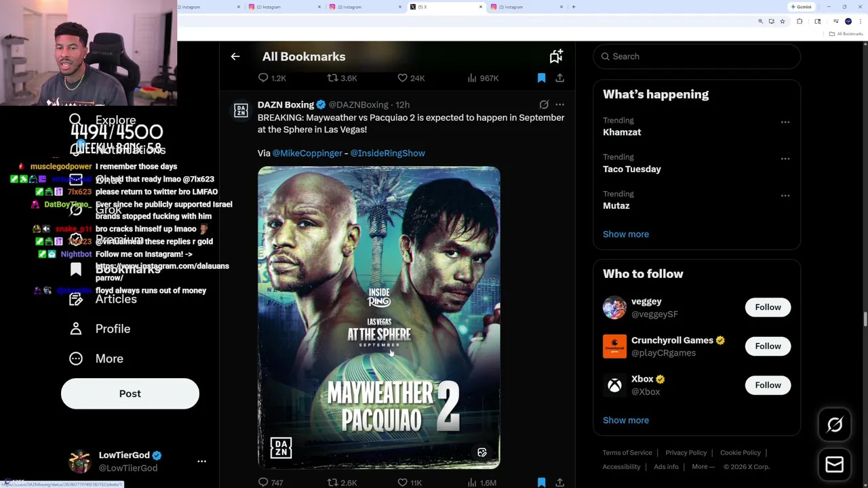Open Privacy Policy link
This screenshot has width=868, height=488.
click(686, 453)
